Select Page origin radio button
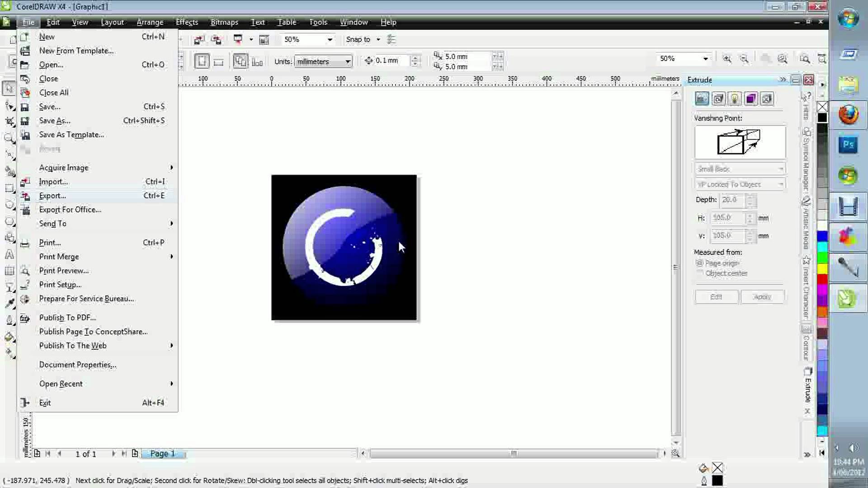868x488 pixels. tap(700, 263)
